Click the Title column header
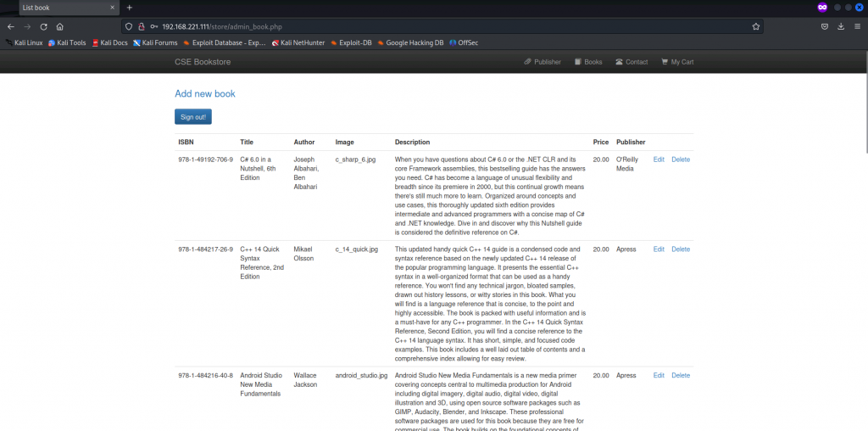Image resolution: width=868 pixels, height=431 pixels. point(247,143)
